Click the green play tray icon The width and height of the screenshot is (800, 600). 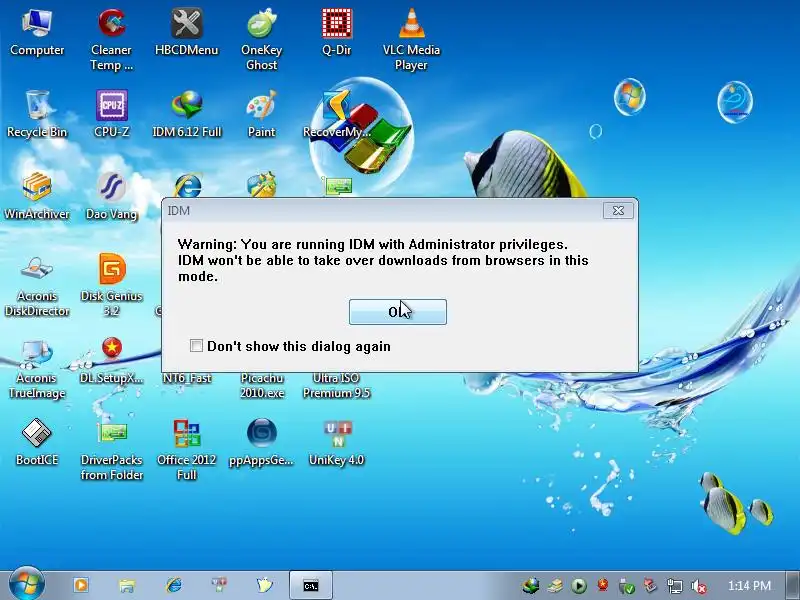(x=579, y=586)
